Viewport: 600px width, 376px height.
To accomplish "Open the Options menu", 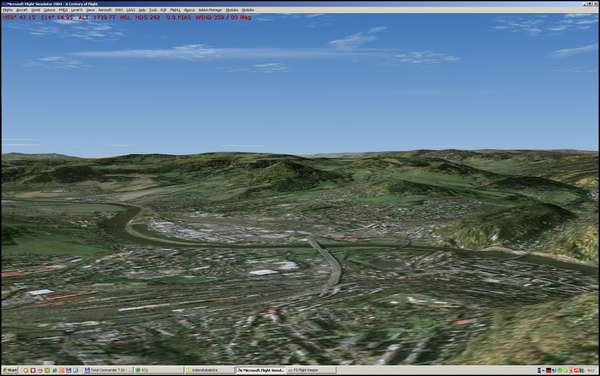I will [x=49, y=10].
